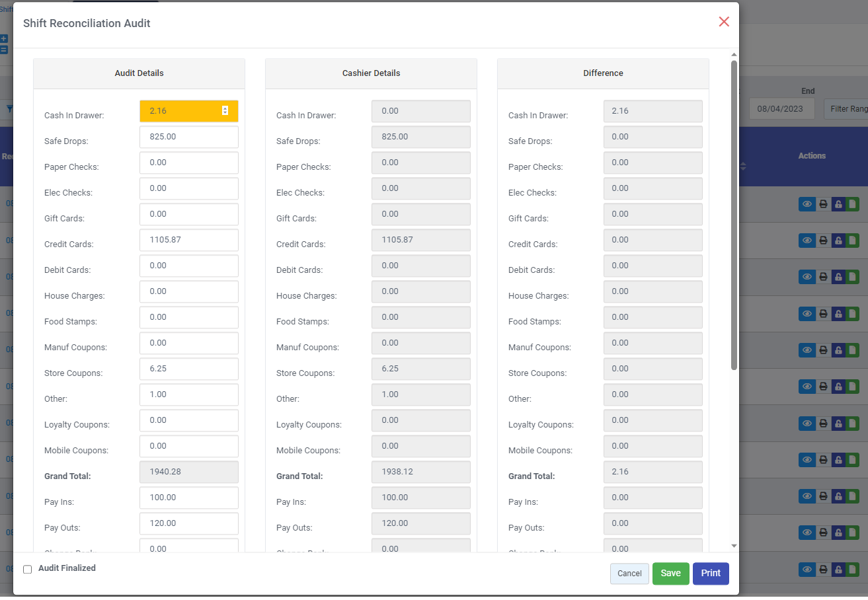The width and height of the screenshot is (868, 600).
Task: Click the Safe Drops audit input field
Action: pyautogui.click(x=189, y=137)
